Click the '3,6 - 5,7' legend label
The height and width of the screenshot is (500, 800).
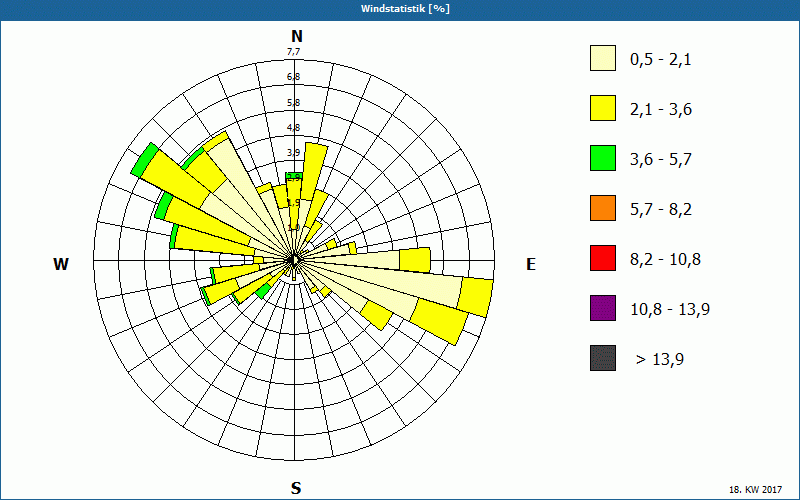[661, 160]
